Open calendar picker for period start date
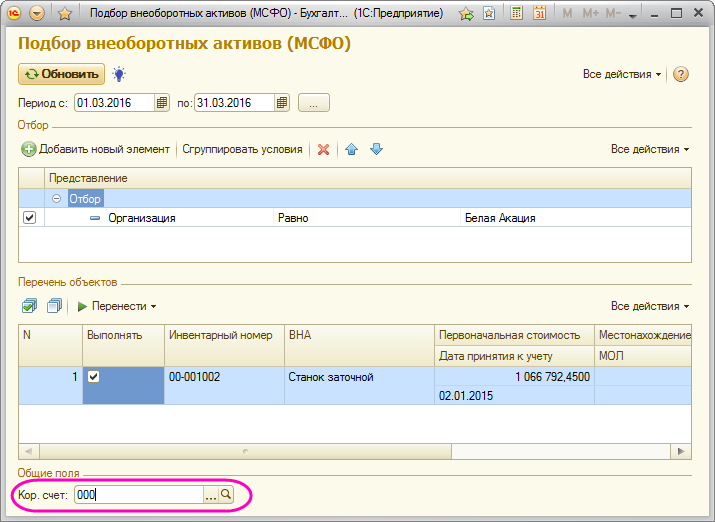This screenshot has height=522, width=715. pos(162,102)
